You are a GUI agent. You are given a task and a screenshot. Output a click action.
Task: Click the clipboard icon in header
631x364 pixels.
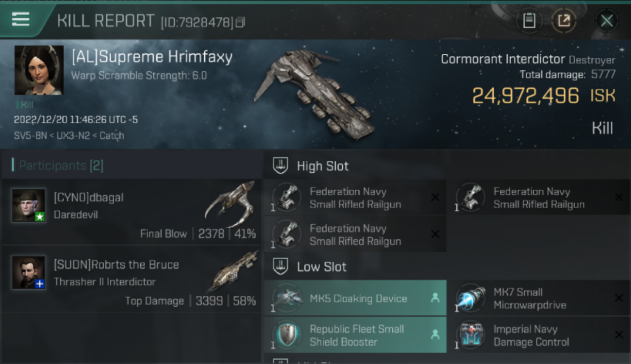click(x=529, y=21)
